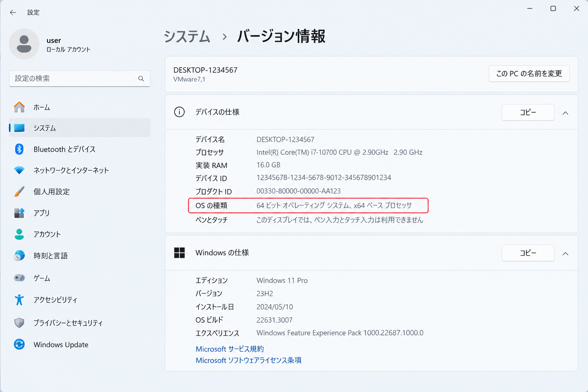This screenshot has width=588, height=392.
Task: Click この PC の名前を変更 button
Action: coord(529,73)
